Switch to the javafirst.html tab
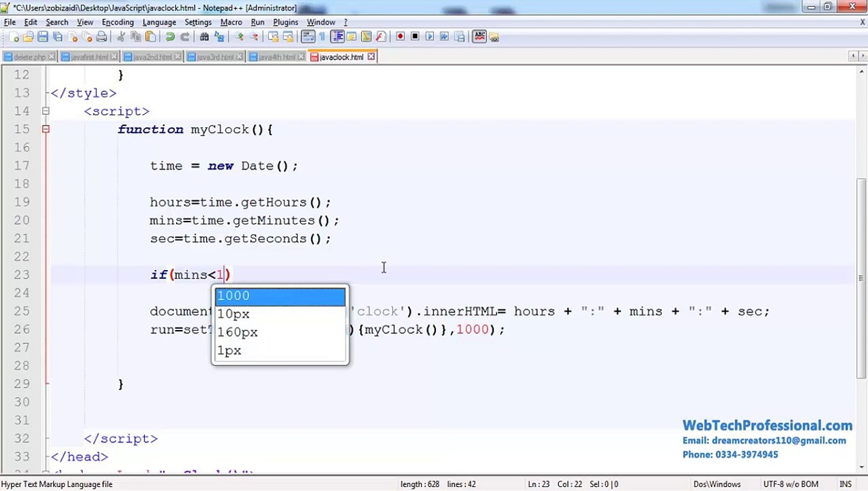The width and height of the screenshot is (868, 491). coord(89,57)
